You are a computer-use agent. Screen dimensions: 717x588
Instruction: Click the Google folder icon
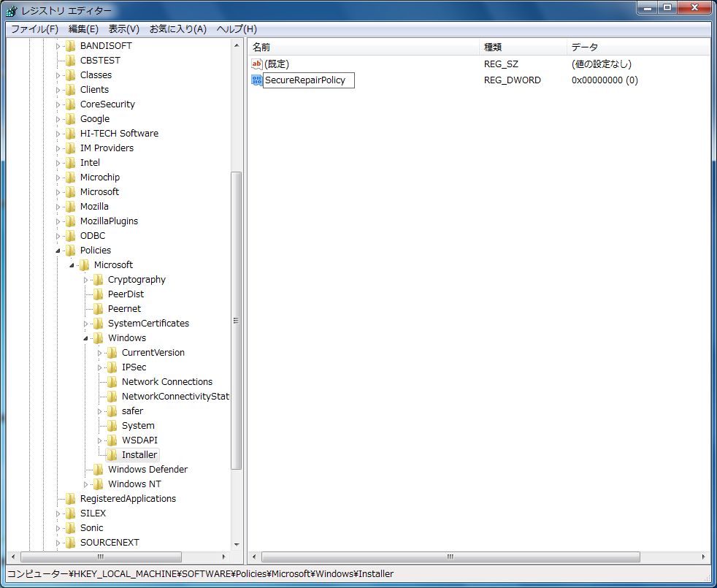[x=70, y=119]
